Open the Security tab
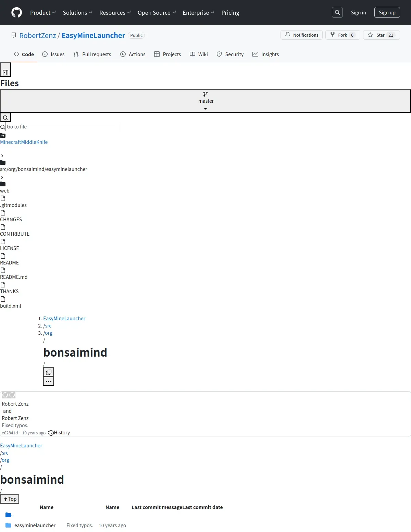The width and height of the screenshot is (411, 532). (x=230, y=54)
